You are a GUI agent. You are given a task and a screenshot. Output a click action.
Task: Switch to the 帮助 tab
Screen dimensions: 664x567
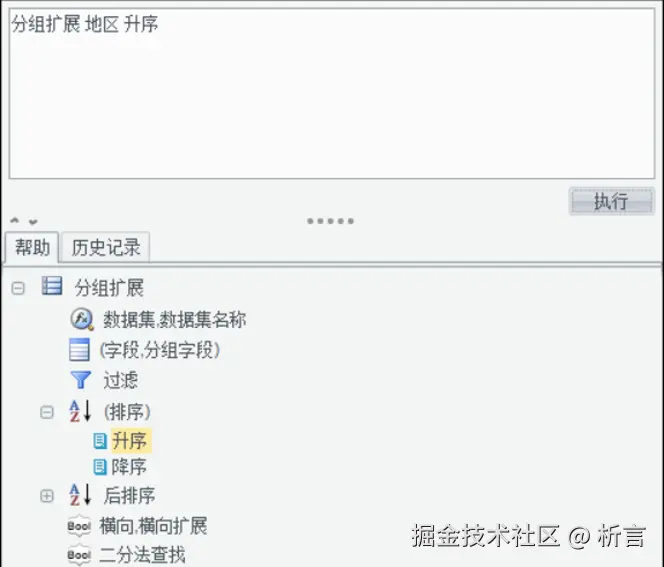(x=32, y=247)
